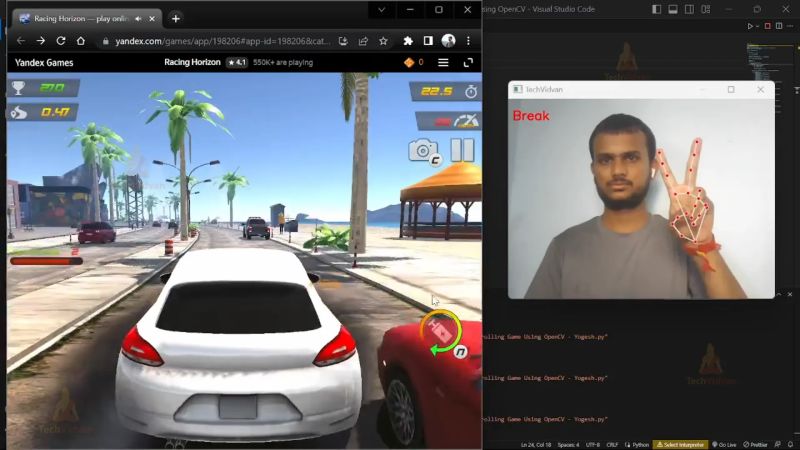Click the red car health bar
This screenshot has height=450, width=800.
coord(46,261)
